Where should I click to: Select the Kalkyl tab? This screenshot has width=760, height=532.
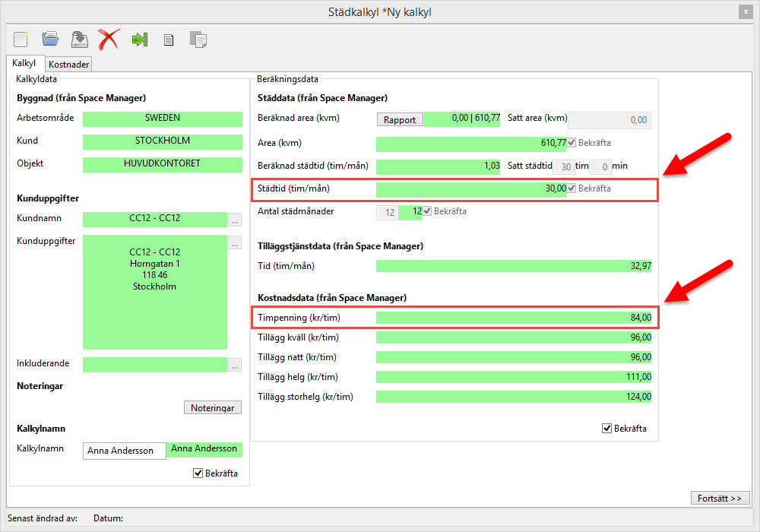(24, 64)
